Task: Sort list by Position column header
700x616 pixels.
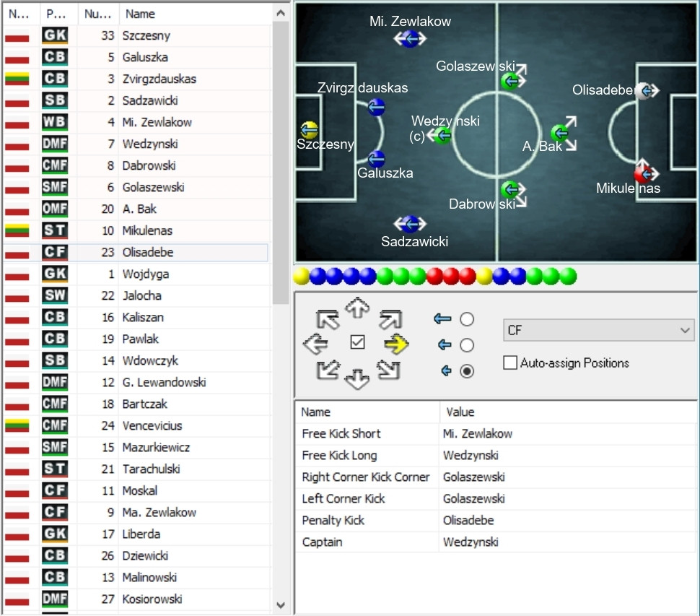Action: 58,14
